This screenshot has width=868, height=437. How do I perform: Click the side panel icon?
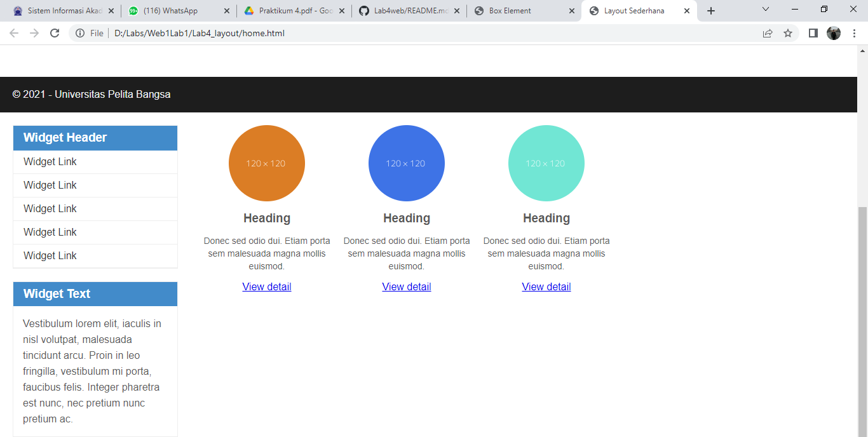[812, 32]
